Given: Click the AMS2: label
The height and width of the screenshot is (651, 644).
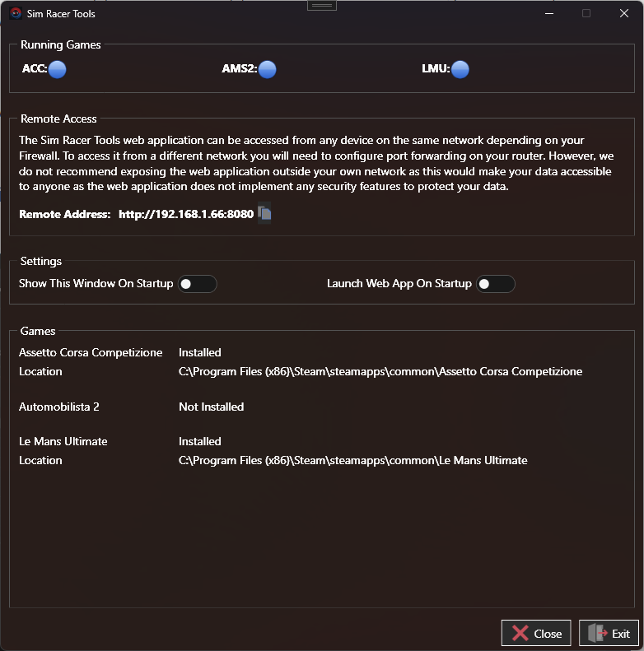Looking at the screenshot, I should tap(240, 68).
